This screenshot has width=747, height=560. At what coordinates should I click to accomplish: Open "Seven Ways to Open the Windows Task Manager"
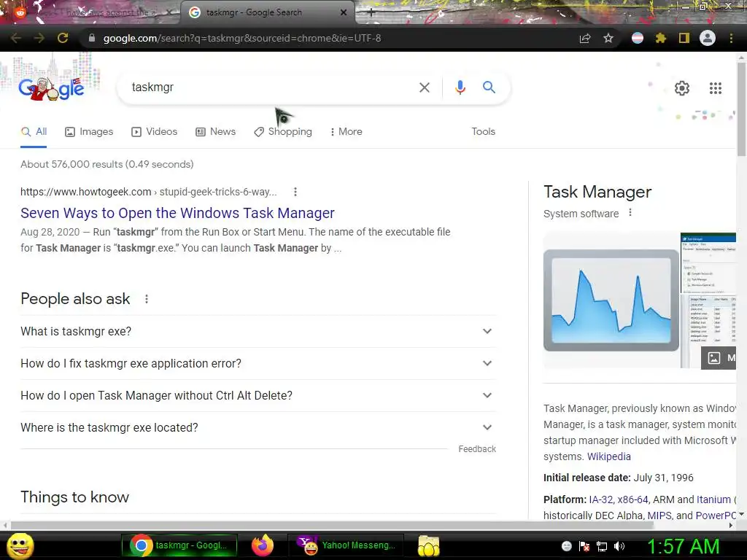pos(177,213)
